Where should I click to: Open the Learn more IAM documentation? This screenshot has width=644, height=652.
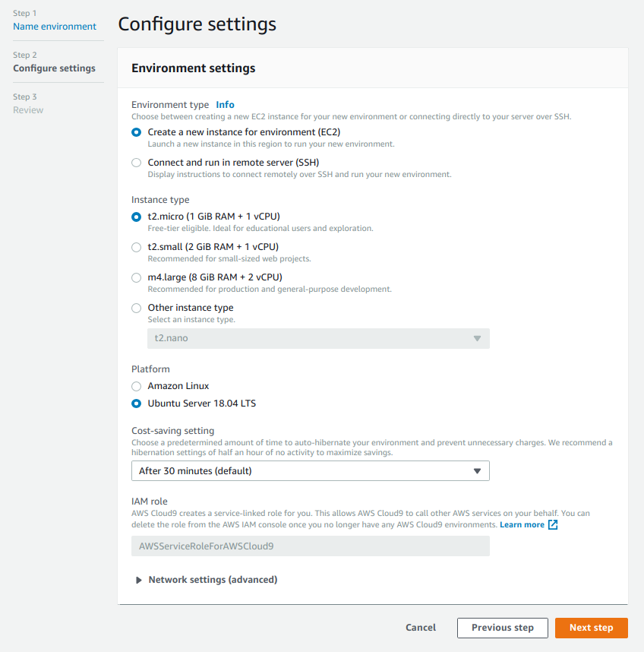click(522, 524)
